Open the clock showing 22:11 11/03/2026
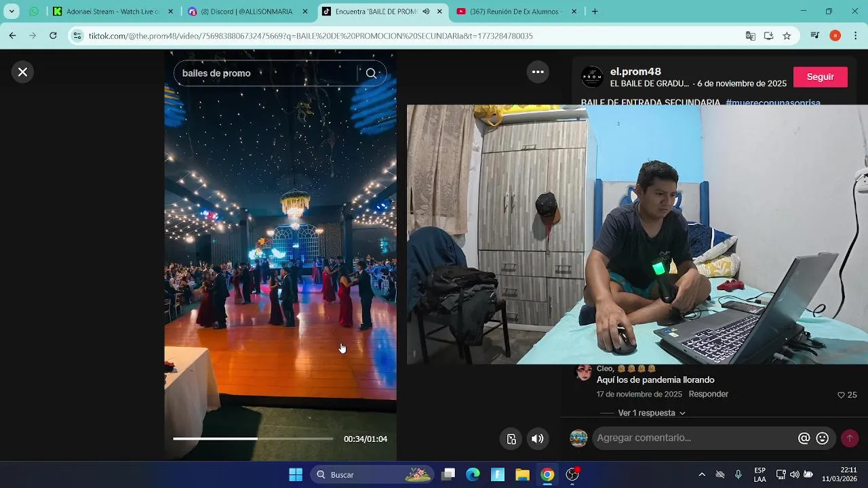This screenshot has height=488, width=868. click(x=840, y=474)
